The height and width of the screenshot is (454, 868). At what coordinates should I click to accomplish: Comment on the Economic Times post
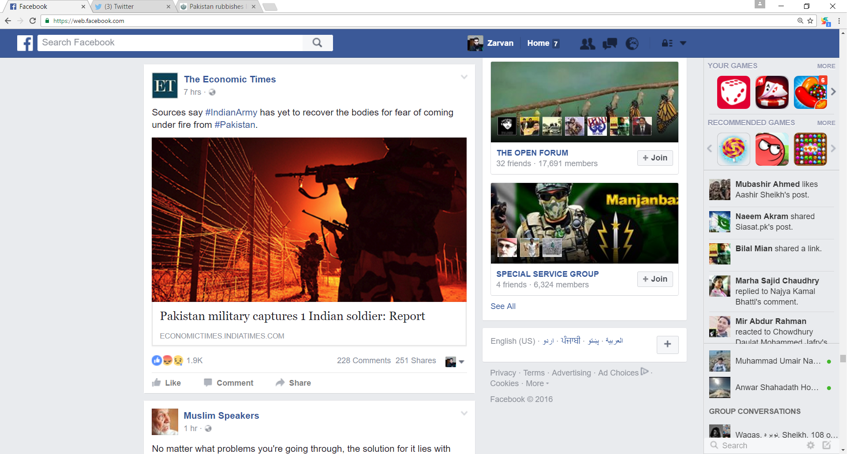click(228, 383)
